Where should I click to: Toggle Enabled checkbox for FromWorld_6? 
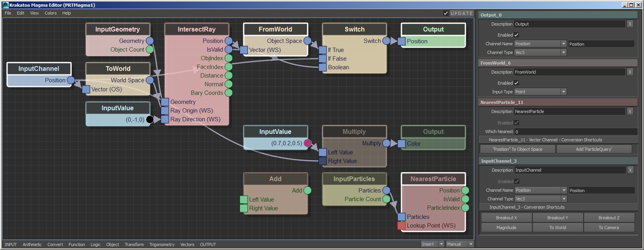(517, 83)
